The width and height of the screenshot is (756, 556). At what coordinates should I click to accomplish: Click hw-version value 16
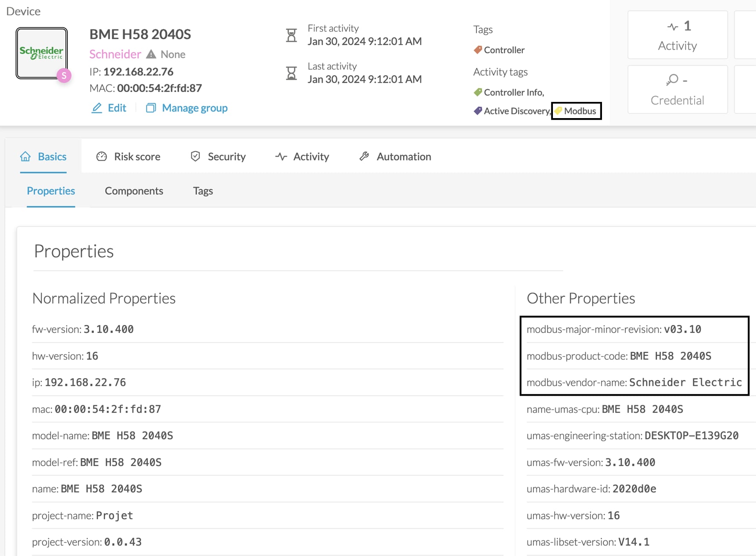pyautogui.click(x=92, y=356)
